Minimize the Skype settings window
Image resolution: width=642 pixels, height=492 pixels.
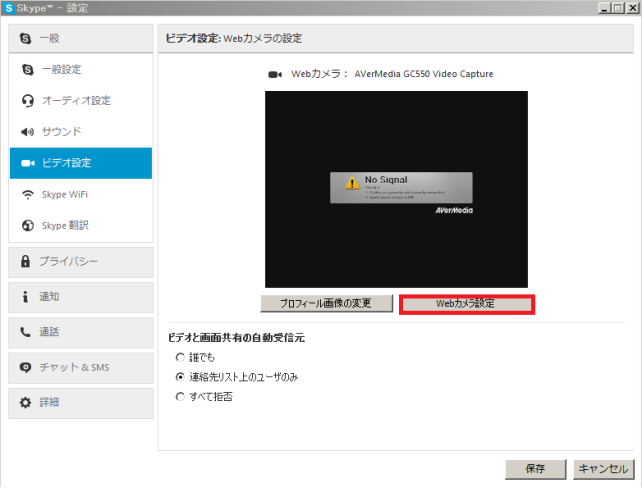604,8
